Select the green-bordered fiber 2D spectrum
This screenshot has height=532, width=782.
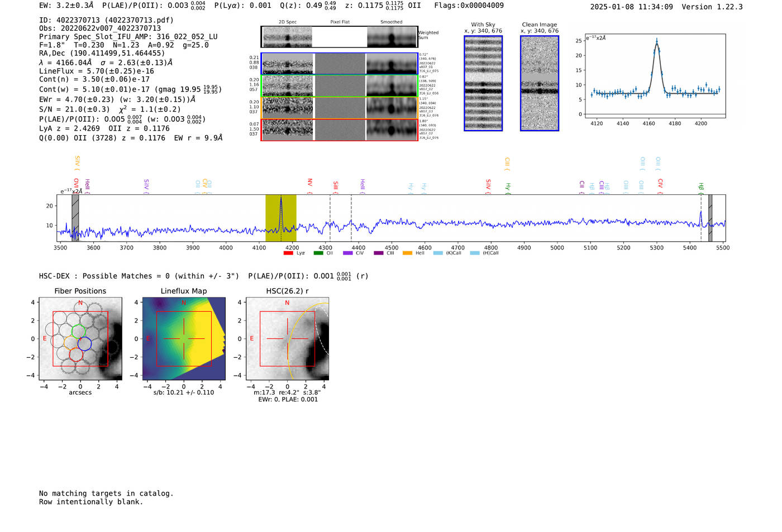(x=339, y=85)
